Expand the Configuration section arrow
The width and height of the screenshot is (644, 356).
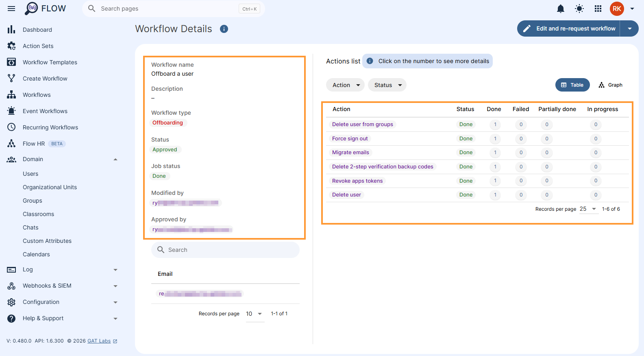(115, 302)
